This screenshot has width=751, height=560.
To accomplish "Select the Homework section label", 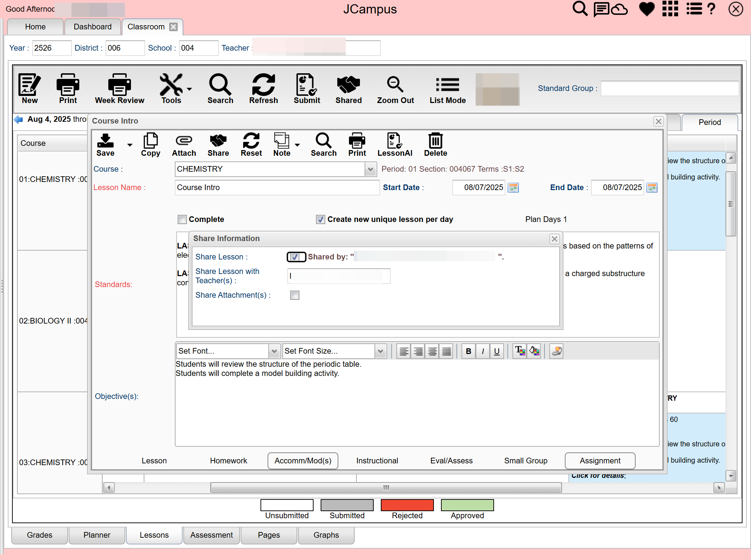I will 229,461.
